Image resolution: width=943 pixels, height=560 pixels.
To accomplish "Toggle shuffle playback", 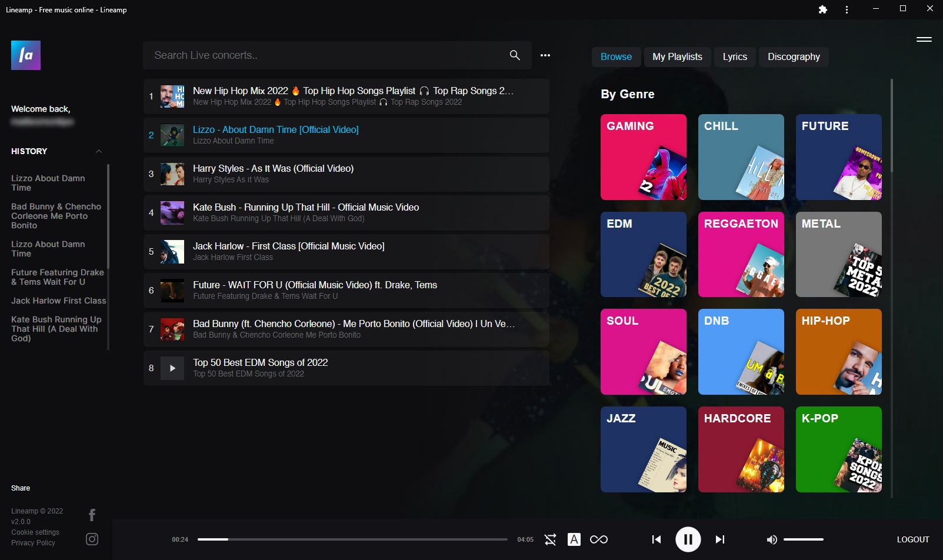I will 551,539.
